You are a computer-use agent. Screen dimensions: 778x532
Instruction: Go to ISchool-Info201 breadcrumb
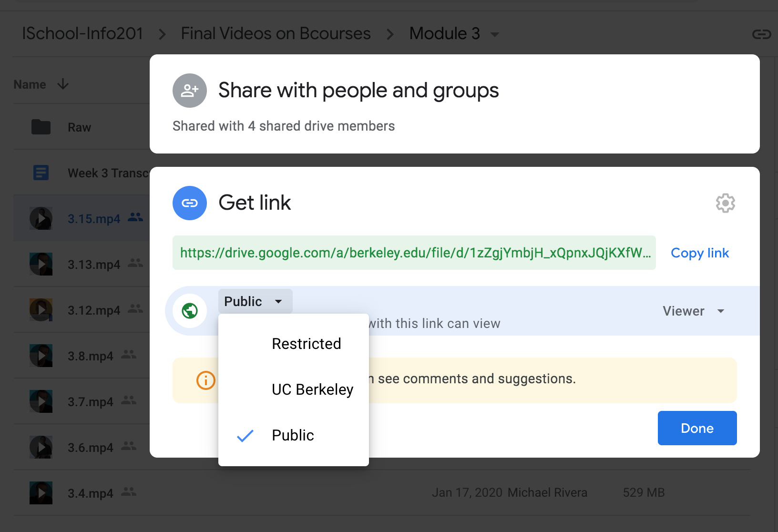[x=83, y=33]
